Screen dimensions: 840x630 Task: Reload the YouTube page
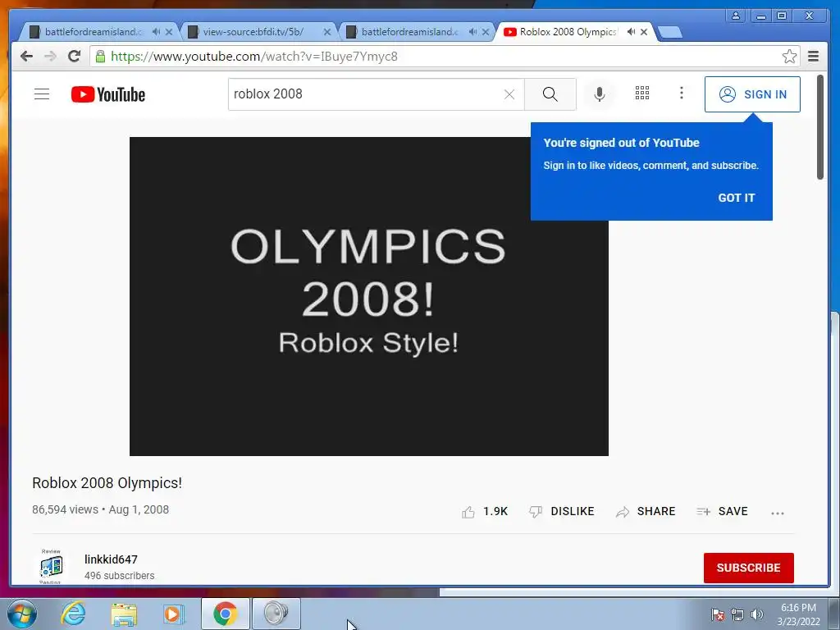74,57
